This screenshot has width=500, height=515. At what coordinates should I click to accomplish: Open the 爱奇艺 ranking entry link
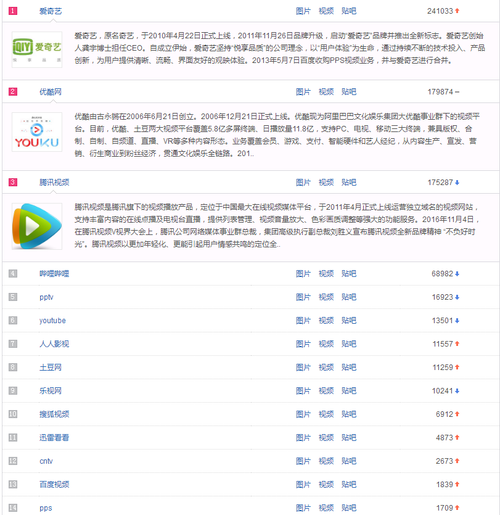(50, 11)
